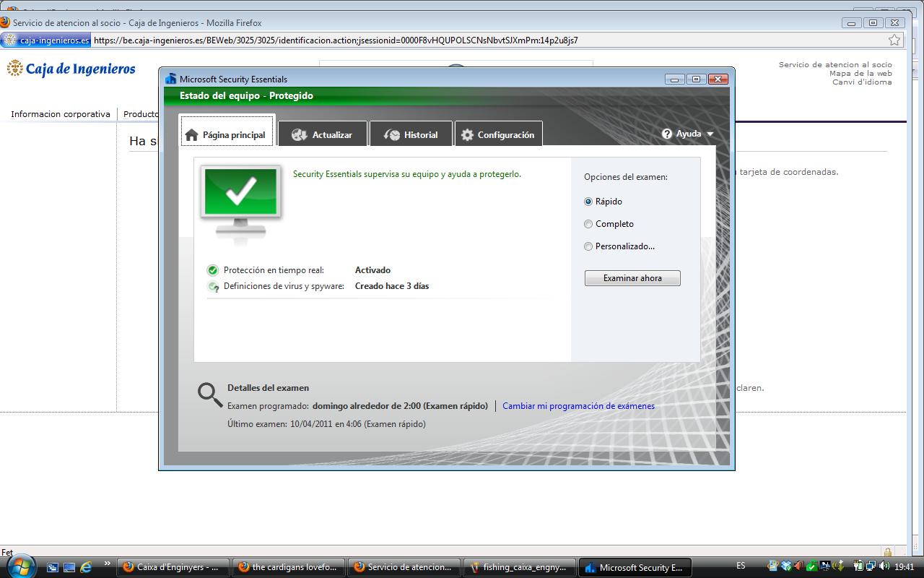
Task: Click the gear icon on Configuración tab
Action: [467, 135]
